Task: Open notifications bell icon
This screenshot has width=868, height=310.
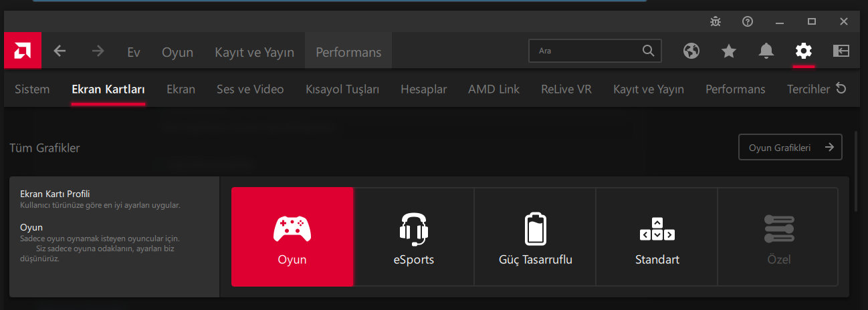Action: click(766, 51)
